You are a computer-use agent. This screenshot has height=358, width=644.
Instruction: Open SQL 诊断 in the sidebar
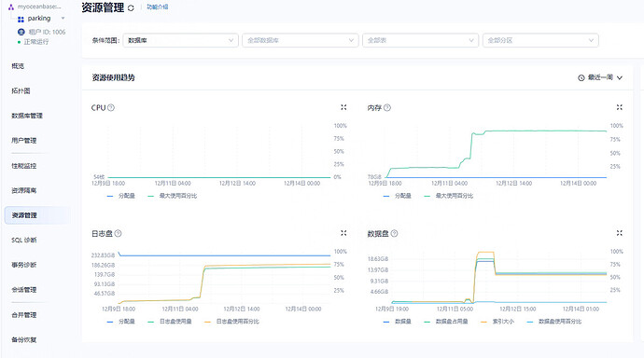coord(24,240)
